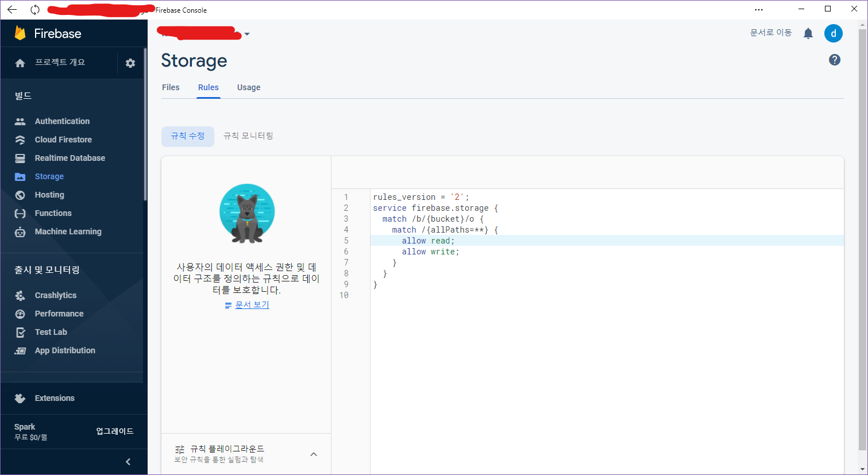
Task: Click the dog mascot illustration
Action: [247, 214]
